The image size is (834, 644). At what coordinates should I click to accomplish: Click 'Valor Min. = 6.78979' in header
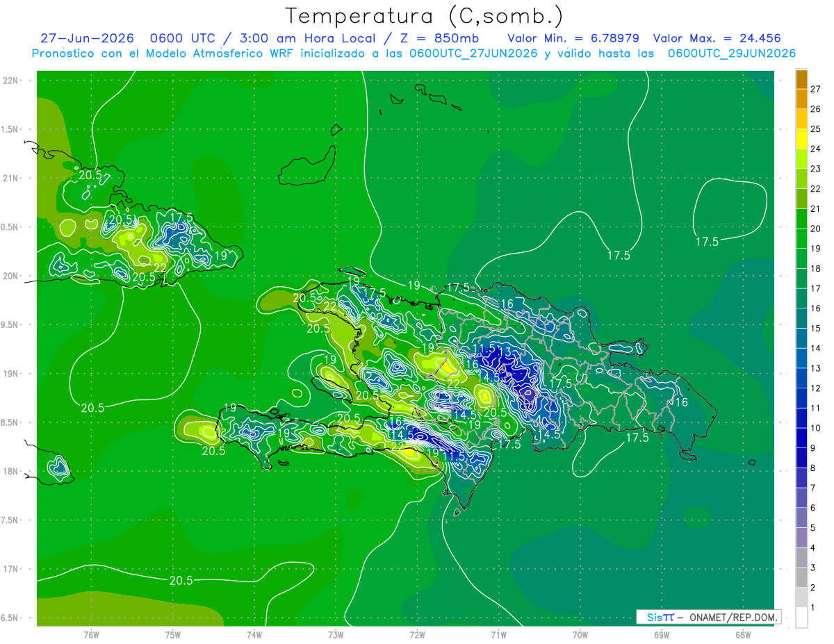coord(573,38)
